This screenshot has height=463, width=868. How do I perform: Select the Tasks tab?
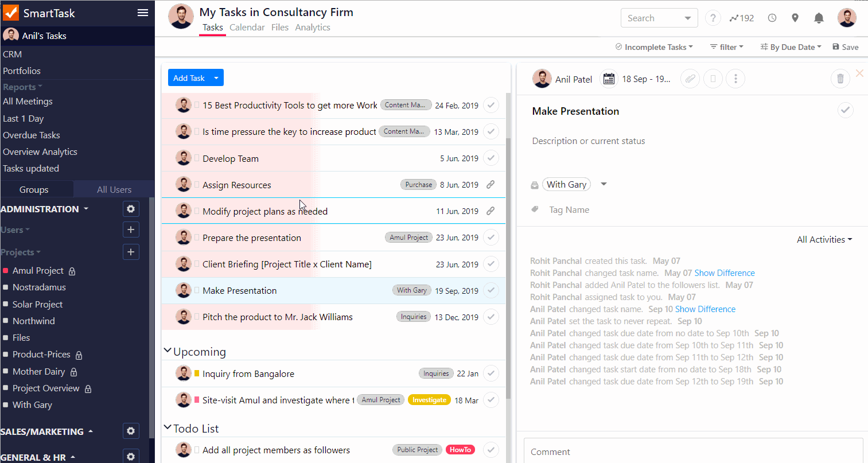tap(212, 27)
